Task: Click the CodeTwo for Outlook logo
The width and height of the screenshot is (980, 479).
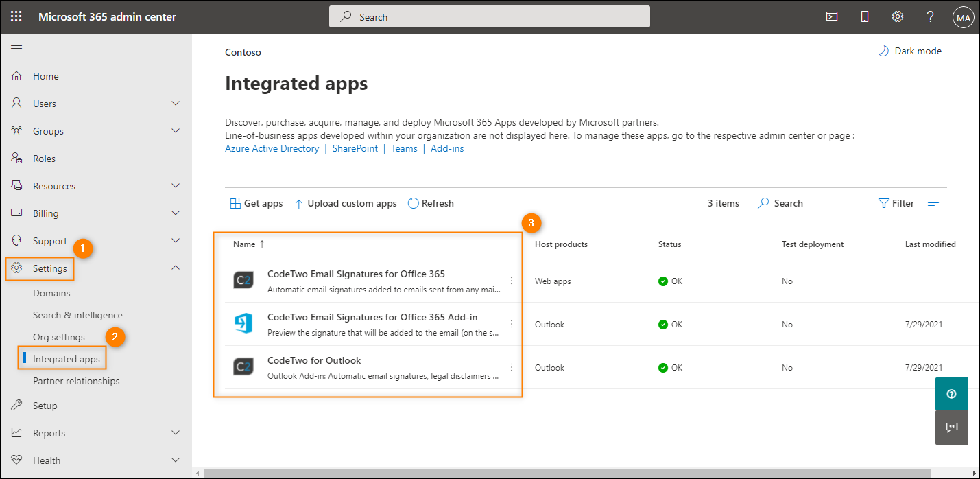Action: point(243,367)
